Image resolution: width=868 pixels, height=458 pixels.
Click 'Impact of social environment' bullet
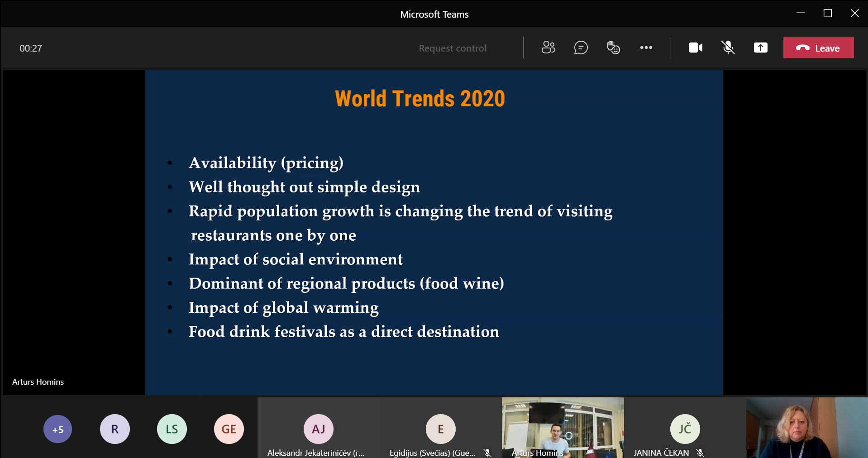click(x=296, y=259)
